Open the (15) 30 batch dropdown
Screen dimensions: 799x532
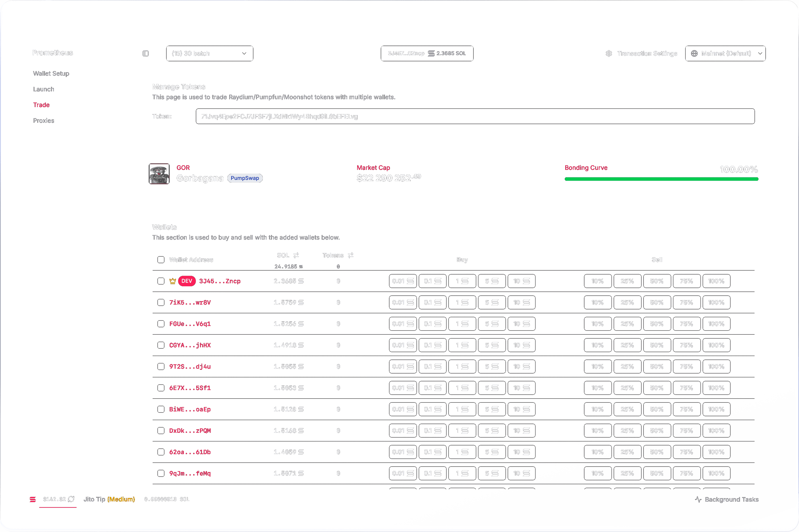click(x=209, y=54)
